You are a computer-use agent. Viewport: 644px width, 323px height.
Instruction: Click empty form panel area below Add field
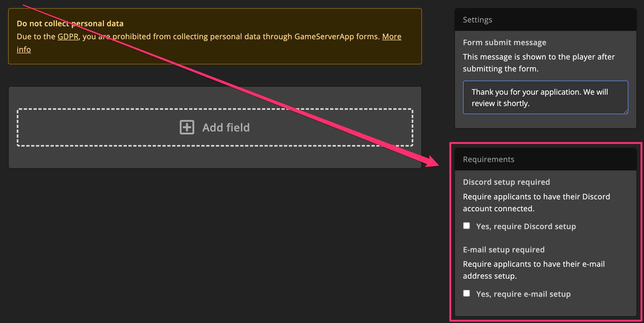click(x=215, y=158)
